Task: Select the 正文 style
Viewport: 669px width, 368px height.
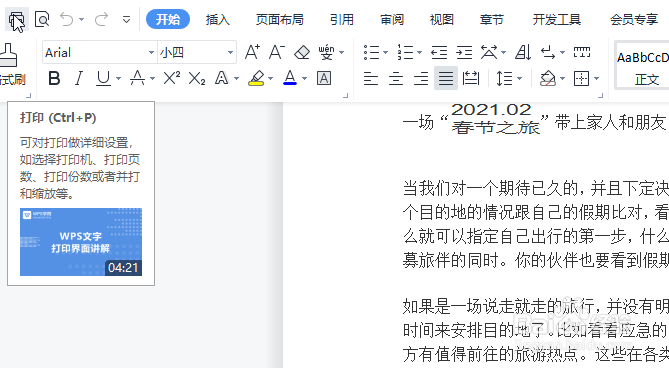Action: tap(643, 65)
